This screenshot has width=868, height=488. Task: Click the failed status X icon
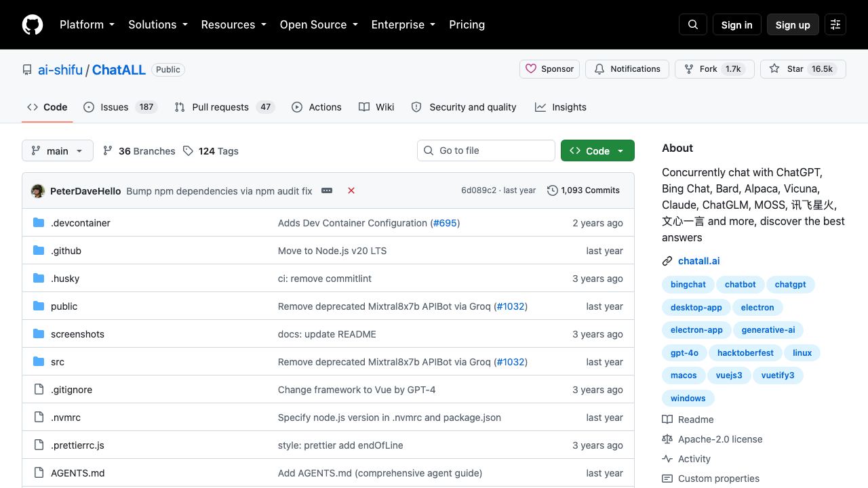coord(351,190)
